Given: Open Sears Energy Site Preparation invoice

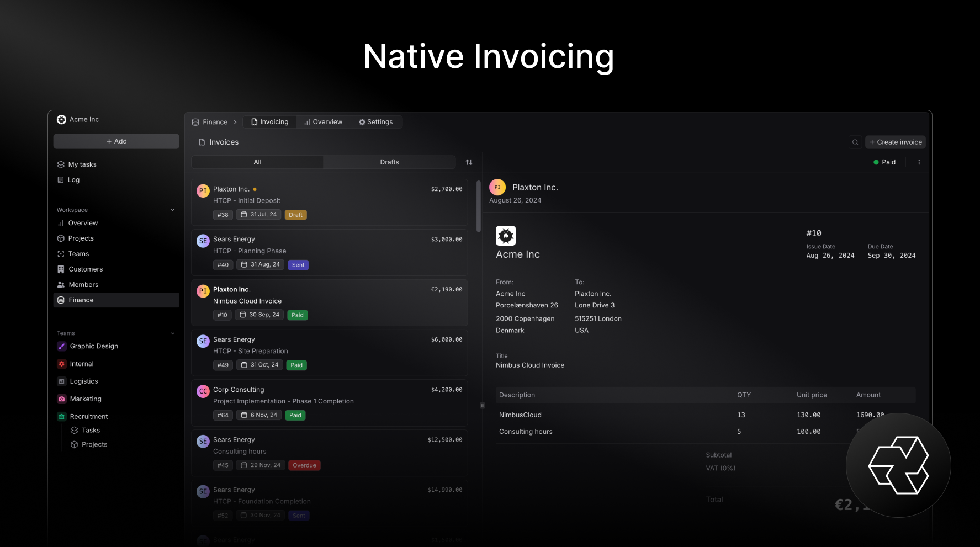Looking at the screenshot, I should click(330, 353).
